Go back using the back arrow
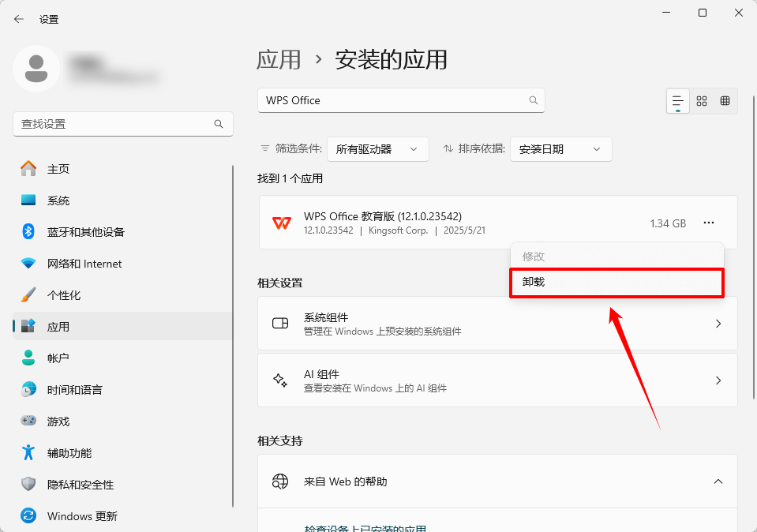 click(19, 19)
